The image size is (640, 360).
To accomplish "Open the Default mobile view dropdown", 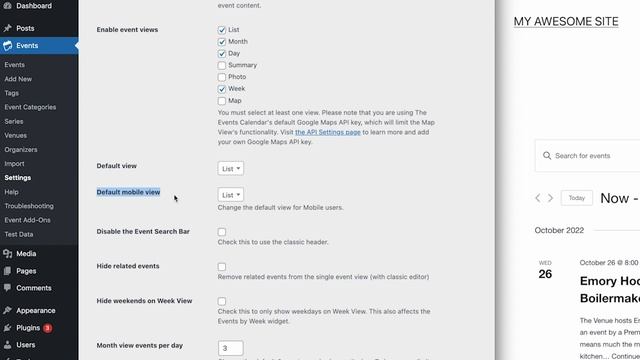I will click(231, 195).
